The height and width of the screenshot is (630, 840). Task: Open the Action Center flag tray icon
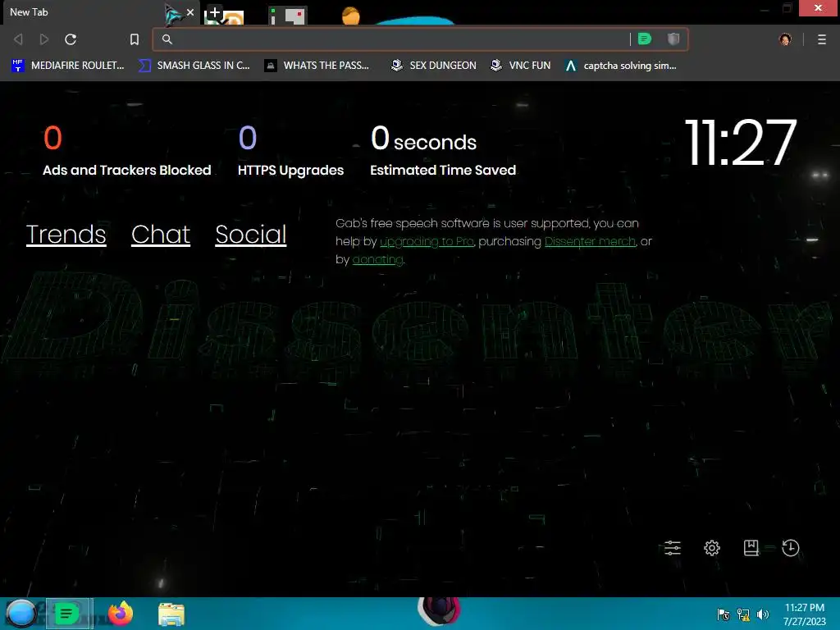(724, 614)
